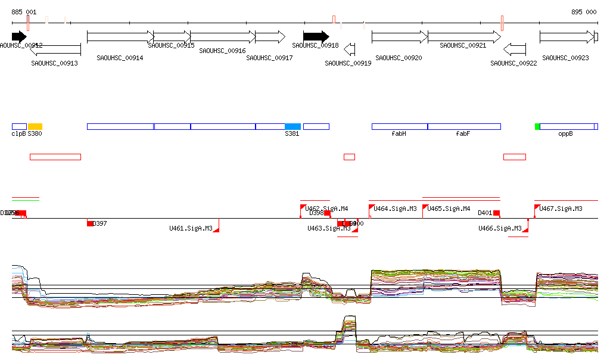
Task: Select the SAOUHSC_00920 gene arrow
Action: (400, 37)
